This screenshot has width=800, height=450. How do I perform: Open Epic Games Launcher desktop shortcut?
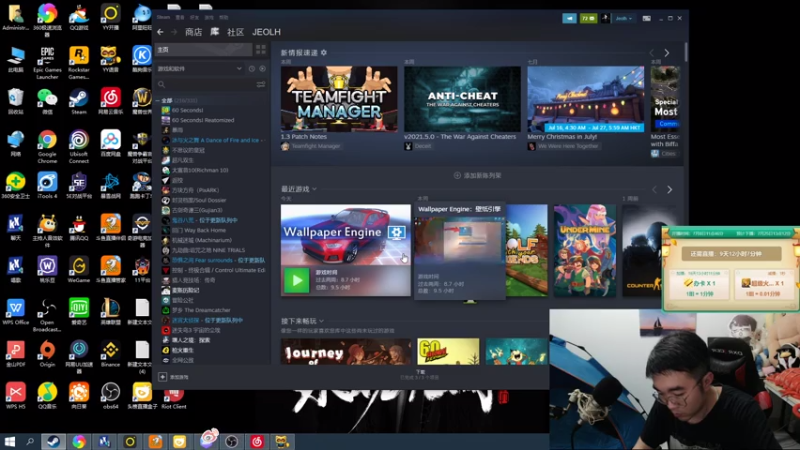pos(47,62)
